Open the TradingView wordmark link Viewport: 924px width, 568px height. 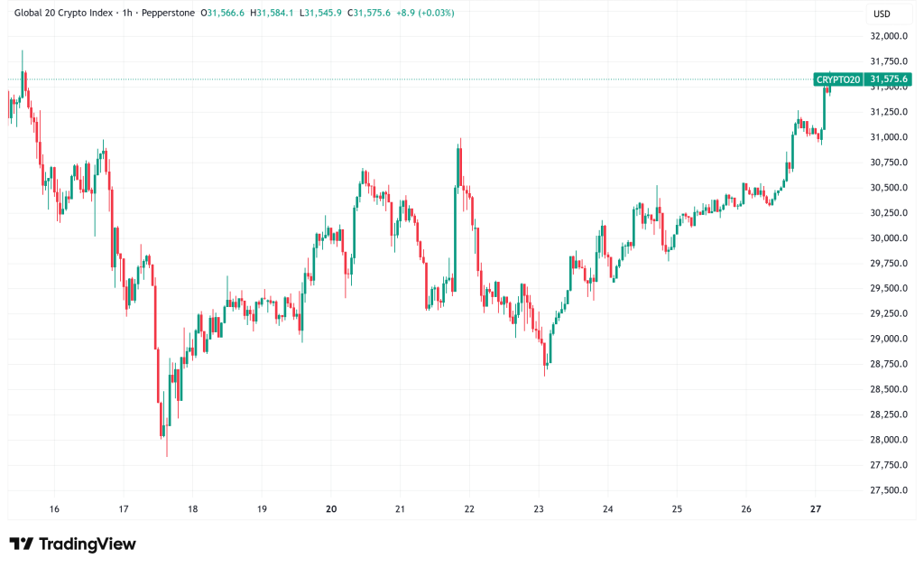tap(87, 544)
